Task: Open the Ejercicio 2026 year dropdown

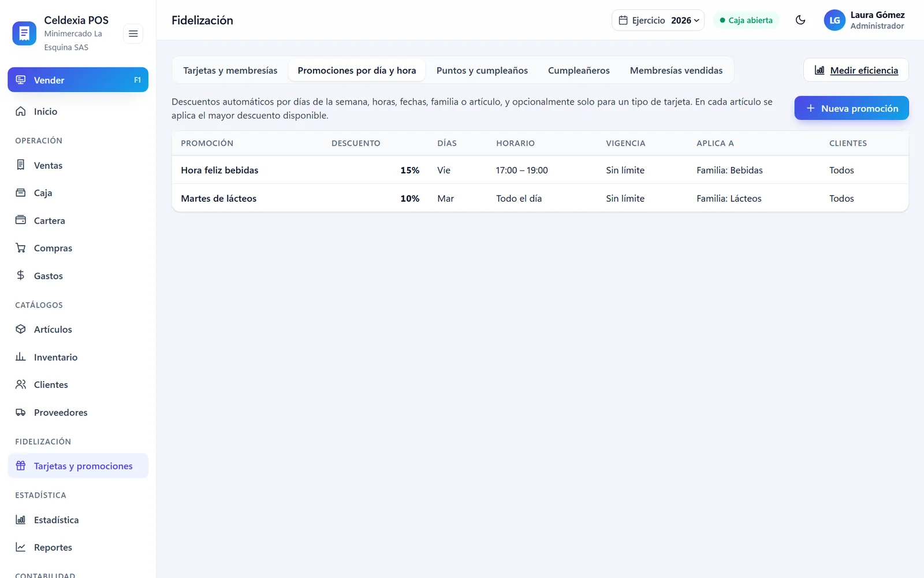Action: click(x=658, y=20)
